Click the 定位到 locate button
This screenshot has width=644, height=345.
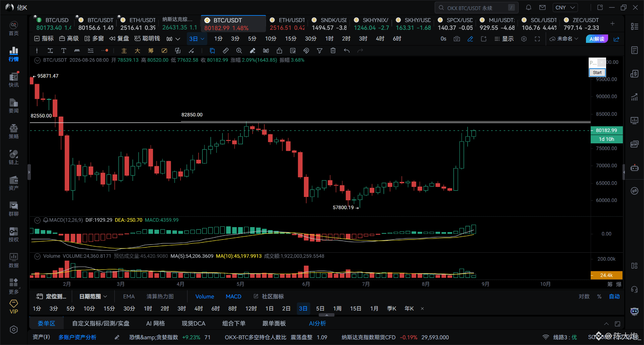51,296
